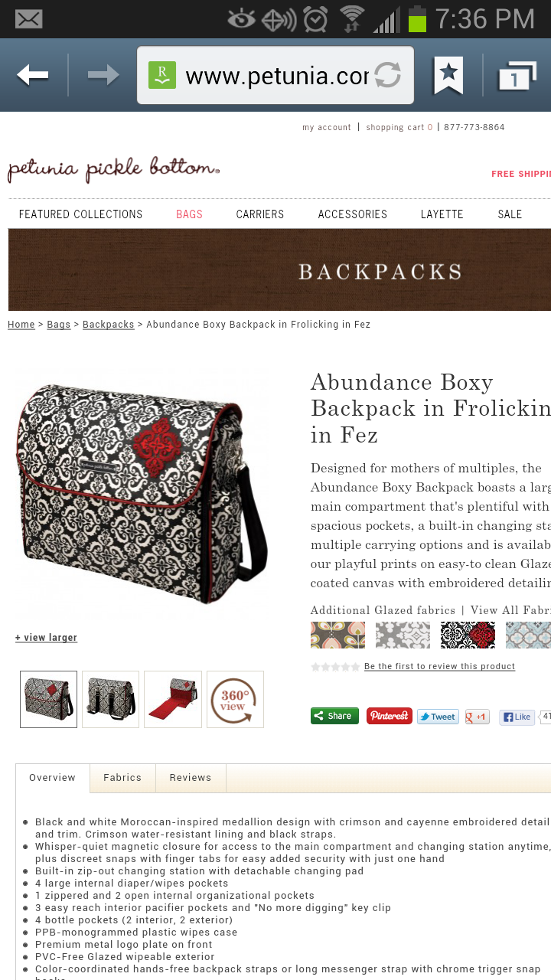
Task: Select the black and red fabric swatch
Action: point(468,635)
